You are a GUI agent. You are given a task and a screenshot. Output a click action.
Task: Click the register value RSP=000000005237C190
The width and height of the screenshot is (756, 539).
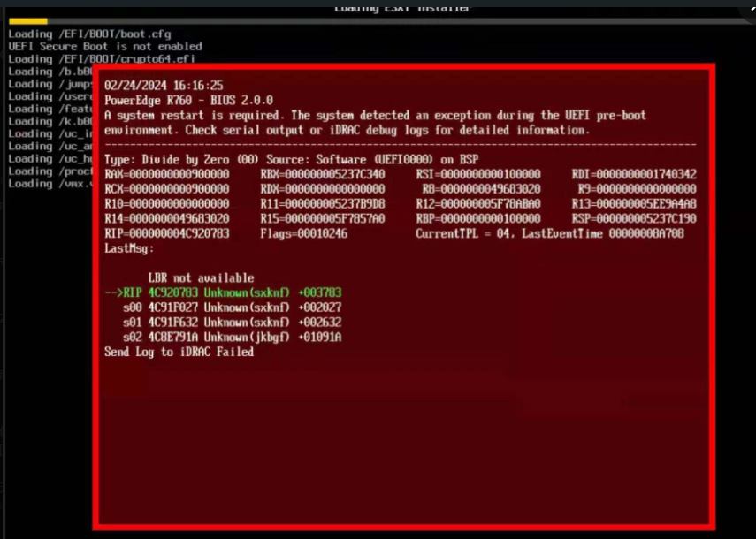click(x=634, y=219)
